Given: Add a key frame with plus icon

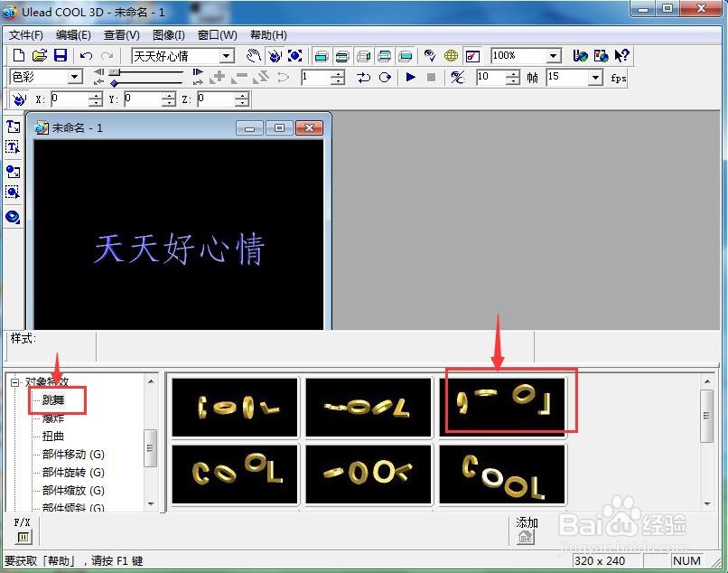Looking at the screenshot, I should click(218, 77).
